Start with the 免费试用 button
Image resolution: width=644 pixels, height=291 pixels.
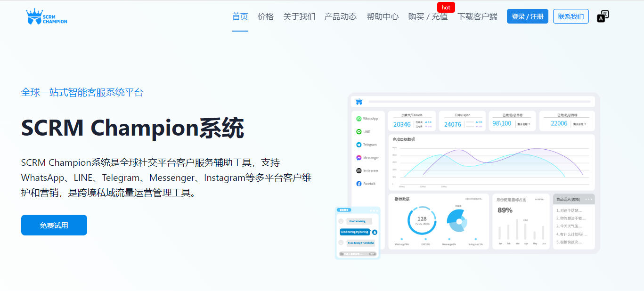pos(54,225)
